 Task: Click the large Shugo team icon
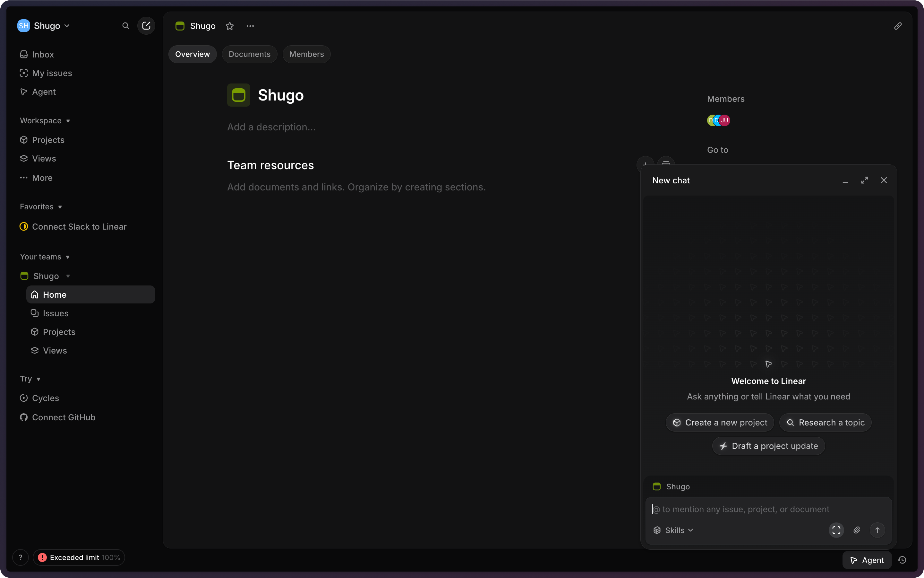(x=239, y=95)
